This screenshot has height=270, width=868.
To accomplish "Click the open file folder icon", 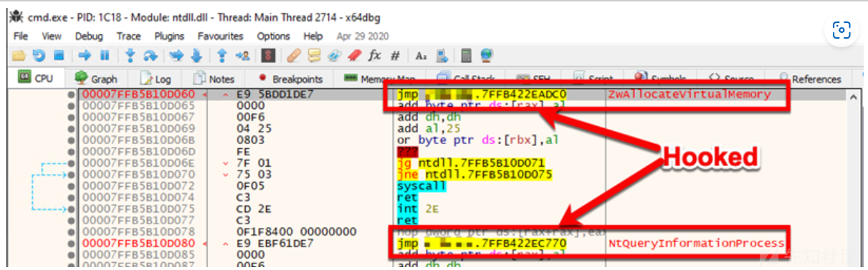I will click(x=19, y=55).
